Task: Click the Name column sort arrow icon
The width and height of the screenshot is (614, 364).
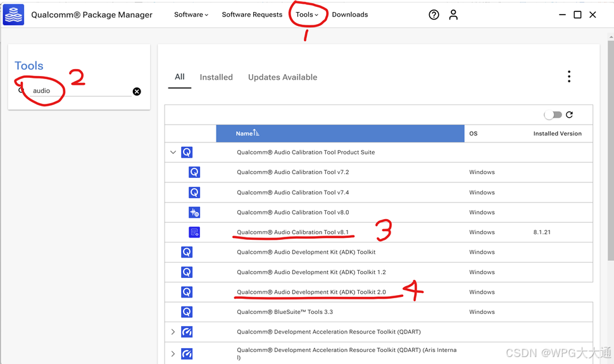Action: click(256, 133)
